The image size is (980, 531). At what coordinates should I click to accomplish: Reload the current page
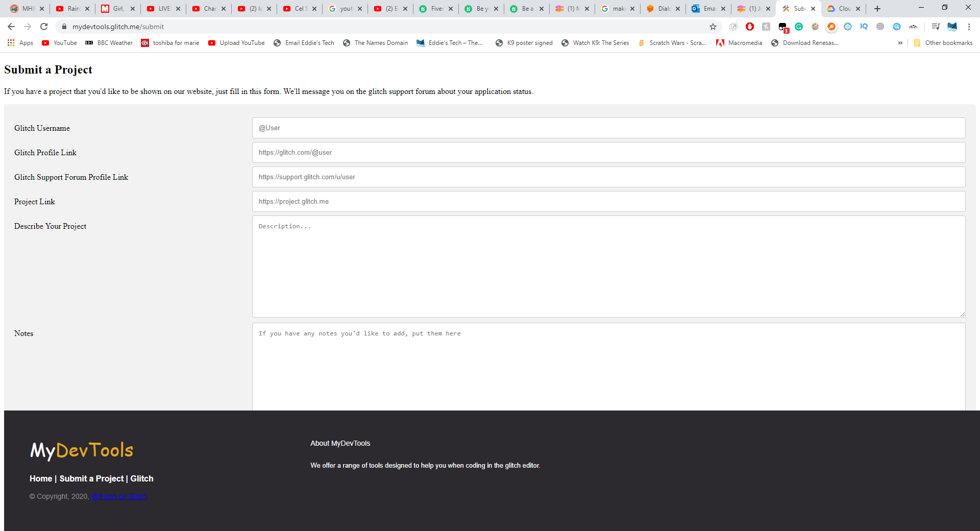(x=44, y=27)
